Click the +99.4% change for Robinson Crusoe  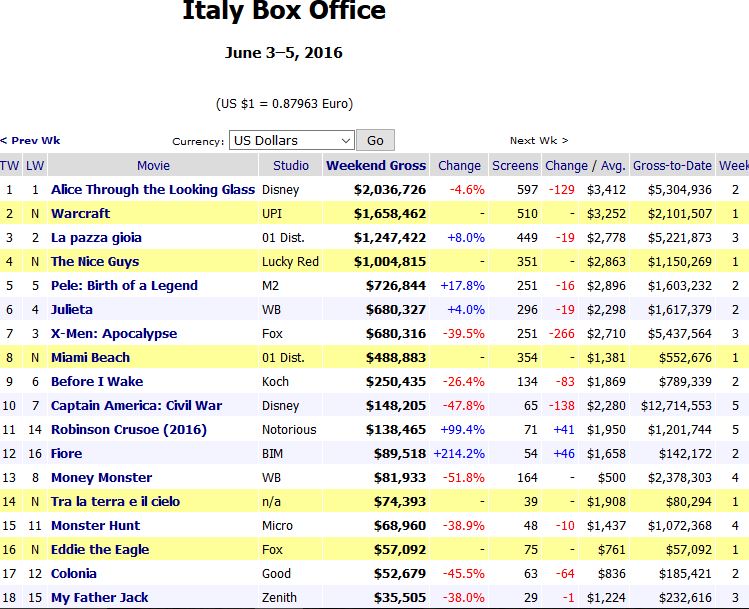pyautogui.click(x=462, y=429)
